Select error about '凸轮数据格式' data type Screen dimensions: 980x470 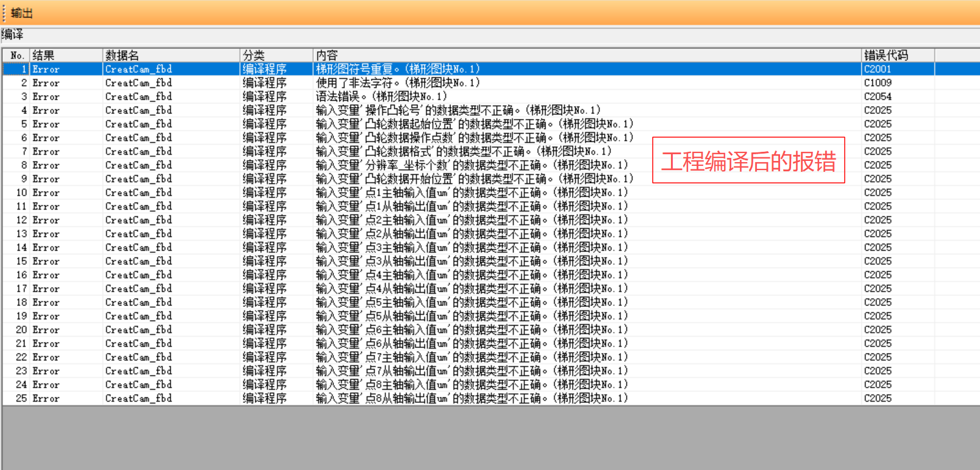pos(463,152)
